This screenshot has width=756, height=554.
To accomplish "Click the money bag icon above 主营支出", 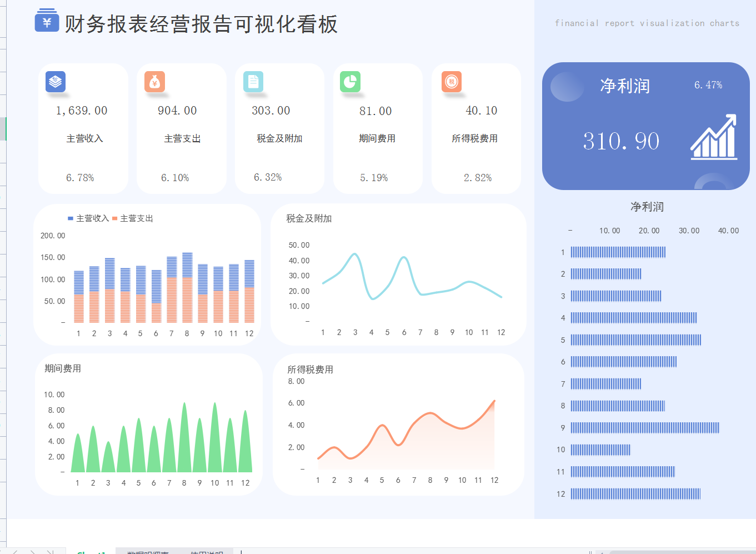I will click(154, 81).
